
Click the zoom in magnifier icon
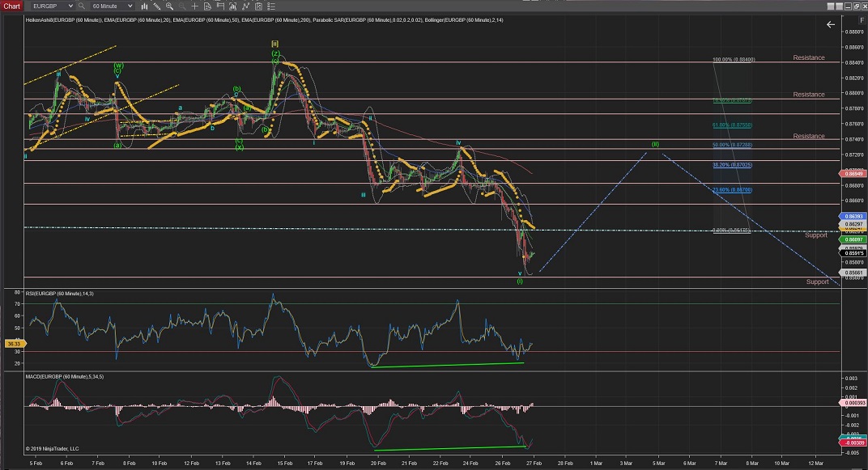coord(169,6)
